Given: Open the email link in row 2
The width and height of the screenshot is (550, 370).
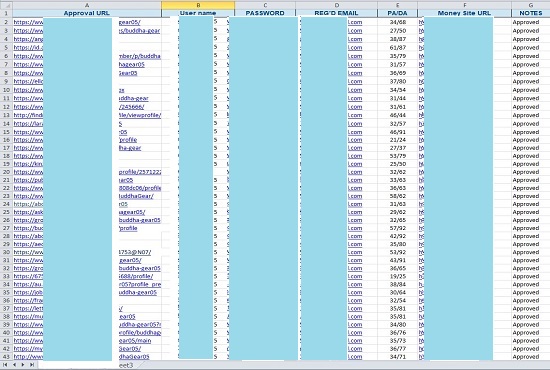Looking at the screenshot, I should [355, 22].
